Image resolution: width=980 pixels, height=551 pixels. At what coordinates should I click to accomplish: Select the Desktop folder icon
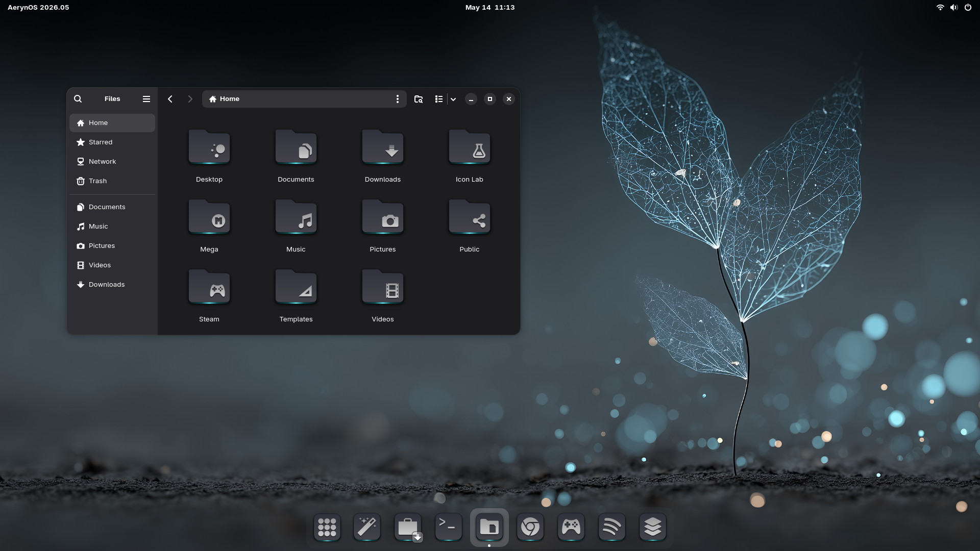(209, 147)
